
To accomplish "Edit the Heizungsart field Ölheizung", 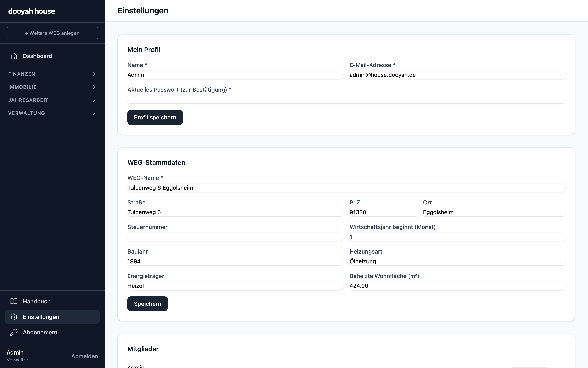I will pos(457,261).
